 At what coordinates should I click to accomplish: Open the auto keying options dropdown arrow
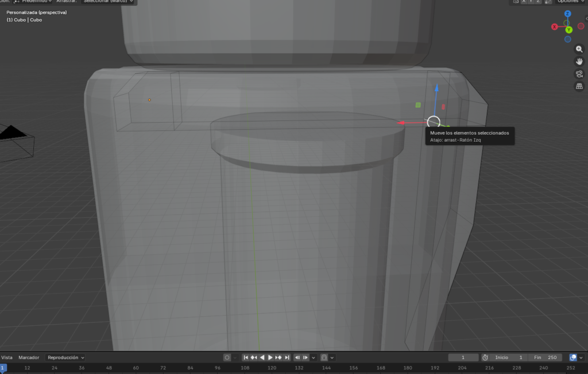point(235,357)
